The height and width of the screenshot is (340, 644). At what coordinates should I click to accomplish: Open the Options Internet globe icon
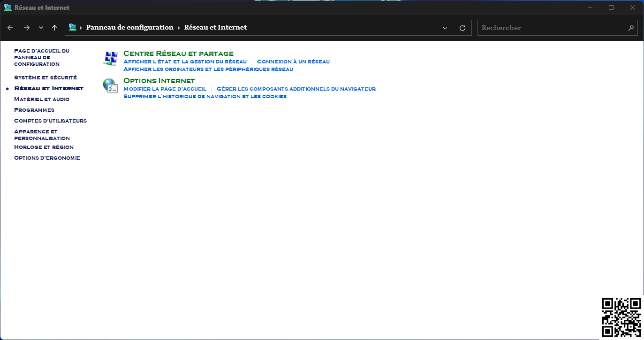tap(110, 85)
